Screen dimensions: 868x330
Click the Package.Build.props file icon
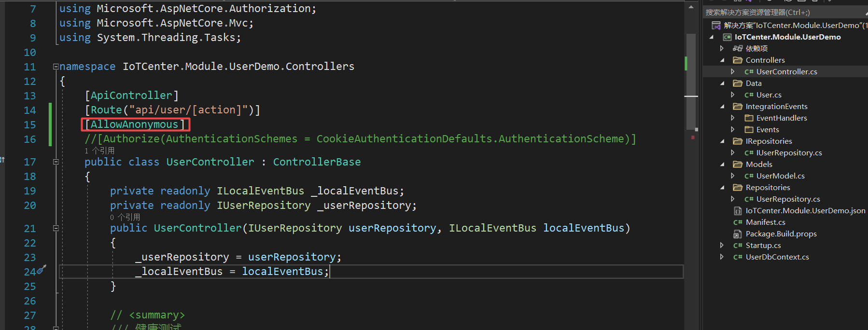click(737, 234)
